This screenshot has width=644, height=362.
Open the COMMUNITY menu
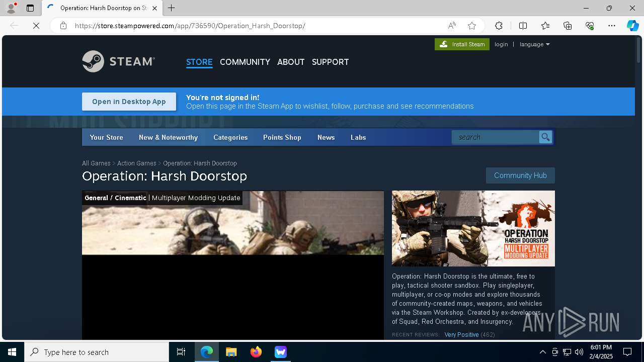click(245, 62)
